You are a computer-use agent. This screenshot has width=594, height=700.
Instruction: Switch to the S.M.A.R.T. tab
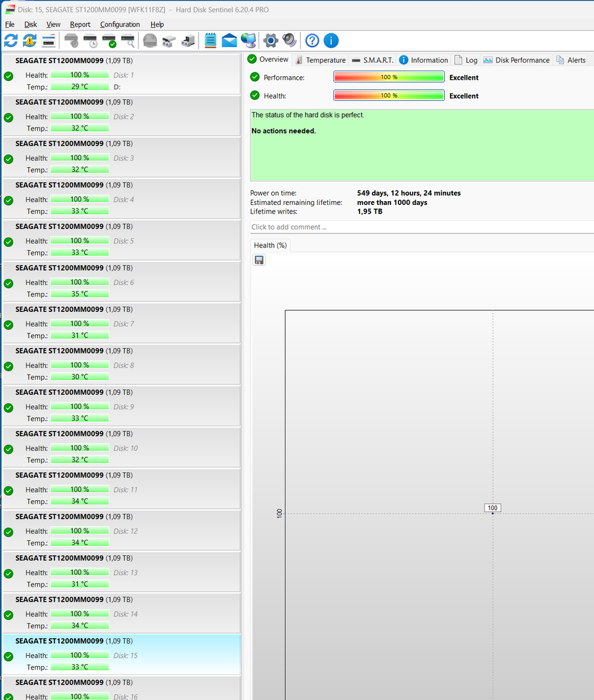[x=372, y=60]
